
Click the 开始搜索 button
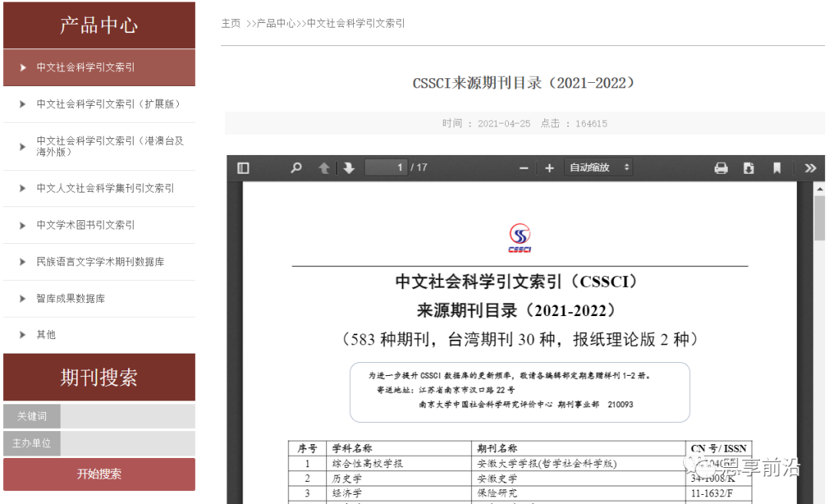tap(99, 474)
